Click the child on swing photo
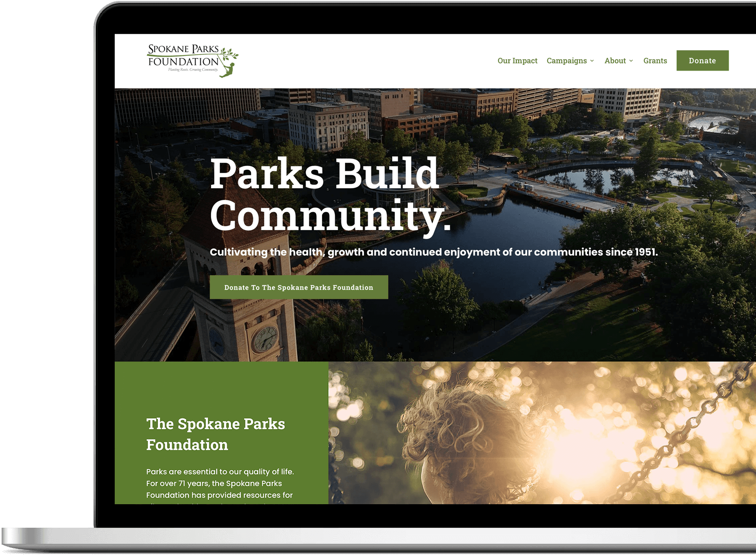This screenshot has height=555, width=756. (542, 433)
